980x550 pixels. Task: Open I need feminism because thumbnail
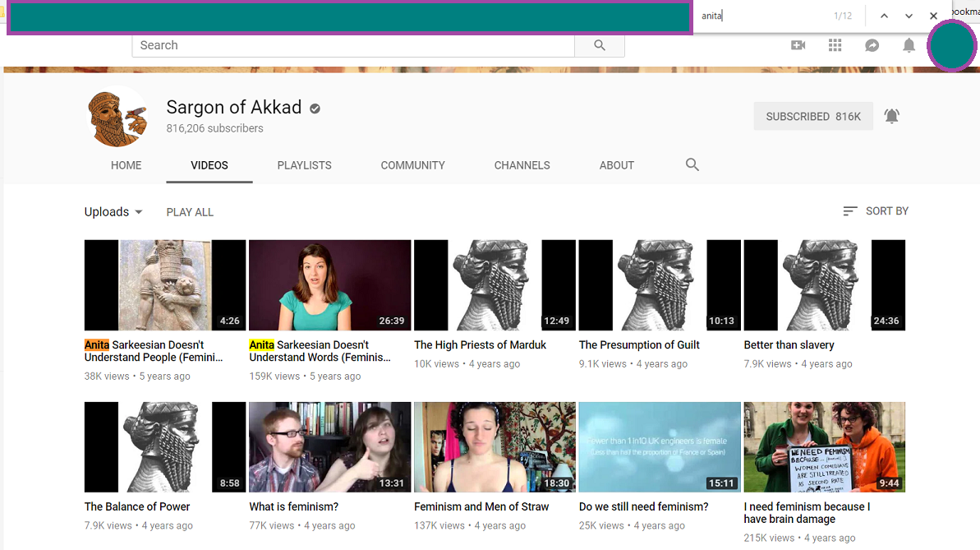point(825,446)
